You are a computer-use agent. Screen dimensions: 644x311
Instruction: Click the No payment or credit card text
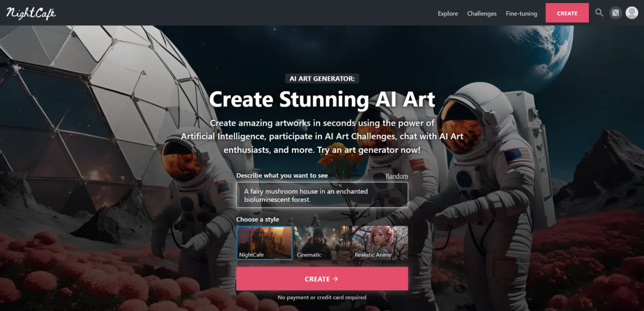322,297
